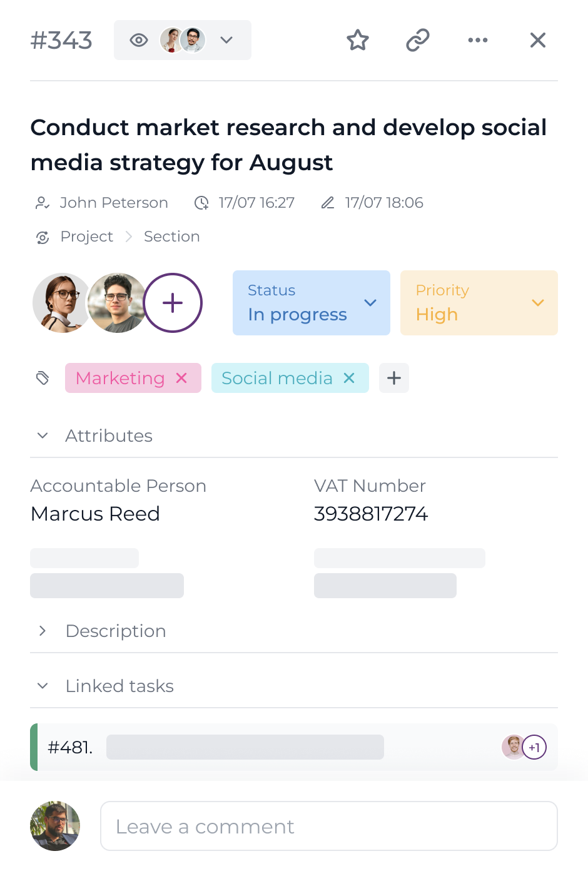This screenshot has height=871, width=588.
Task: Remove the Social media tag
Action: click(350, 378)
